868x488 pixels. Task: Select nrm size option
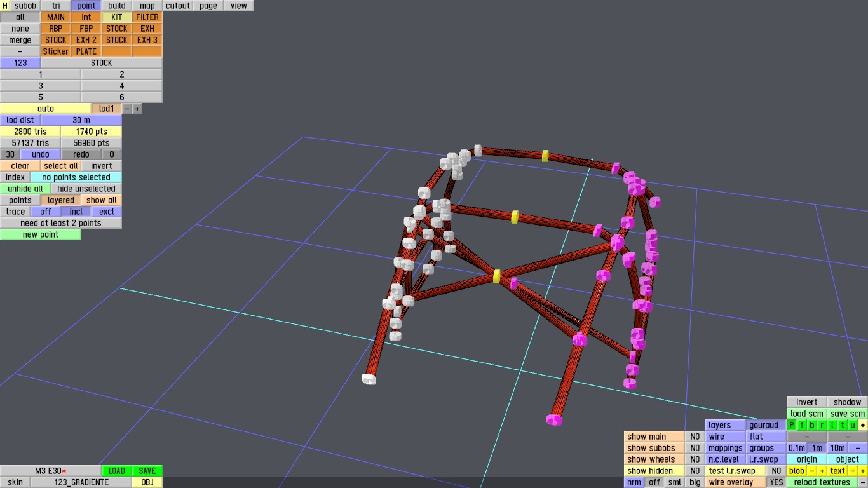tap(634, 482)
